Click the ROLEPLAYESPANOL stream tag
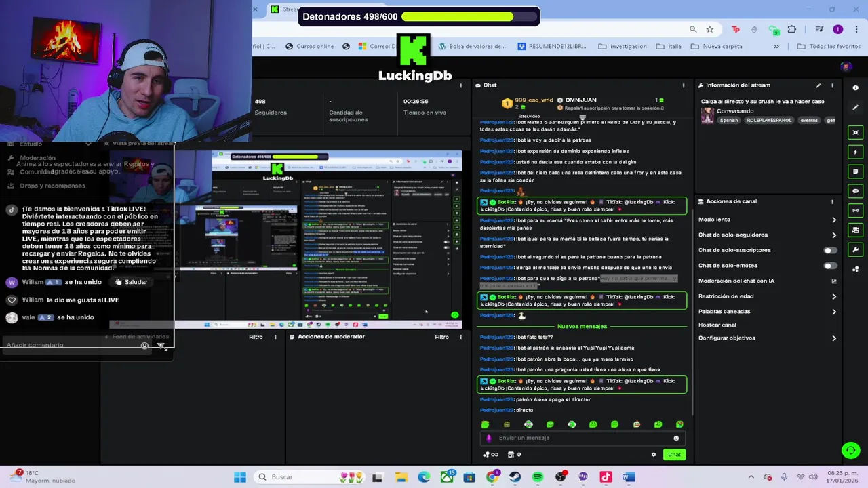This screenshot has width=868, height=488. 769,120
